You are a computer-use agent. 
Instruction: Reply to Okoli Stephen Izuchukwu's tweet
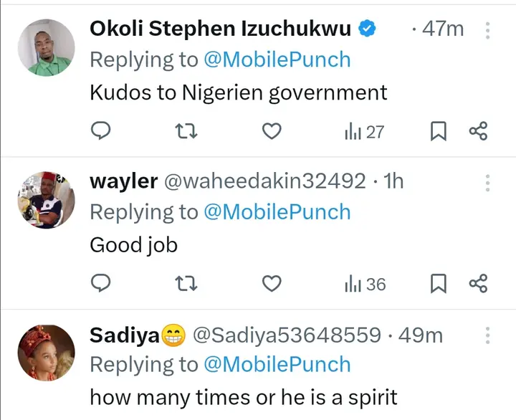(x=102, y=131)
